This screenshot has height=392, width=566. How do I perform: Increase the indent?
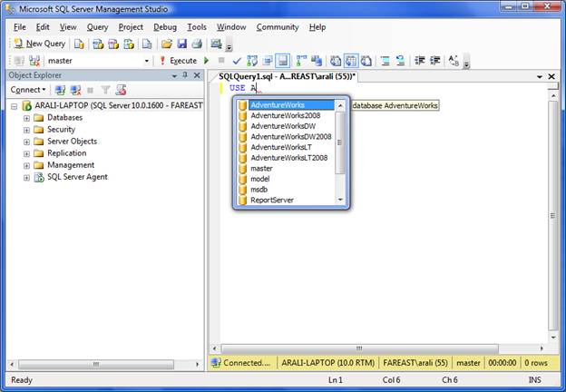click(435, 61)
